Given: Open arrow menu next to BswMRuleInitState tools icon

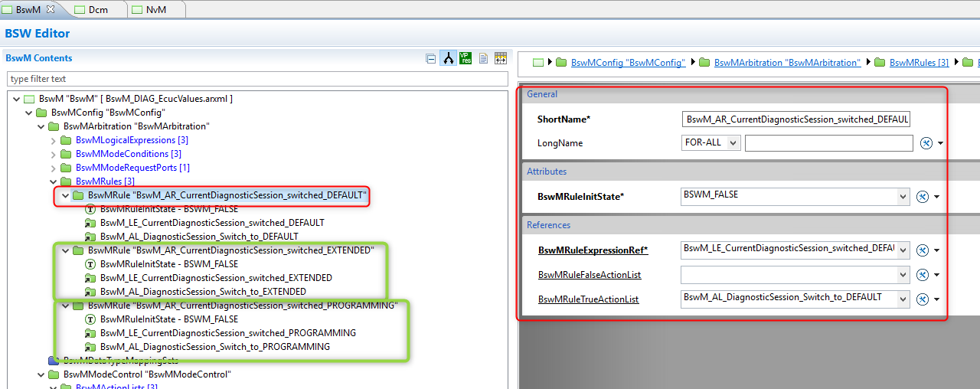Looking at the screenshot, I should point(936,198).
